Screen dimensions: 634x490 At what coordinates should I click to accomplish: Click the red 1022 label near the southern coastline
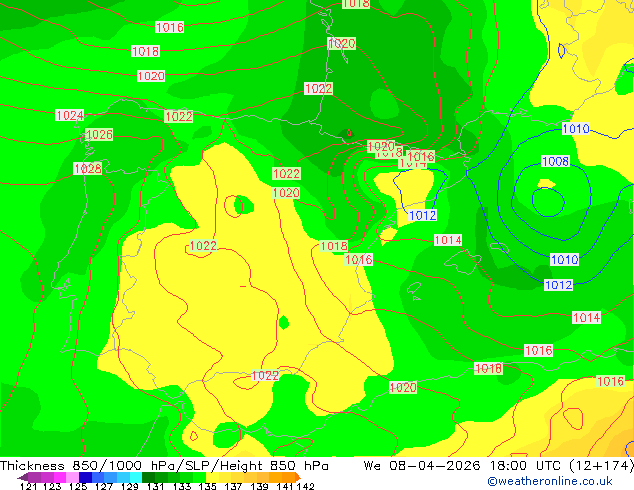pos(265,375)
